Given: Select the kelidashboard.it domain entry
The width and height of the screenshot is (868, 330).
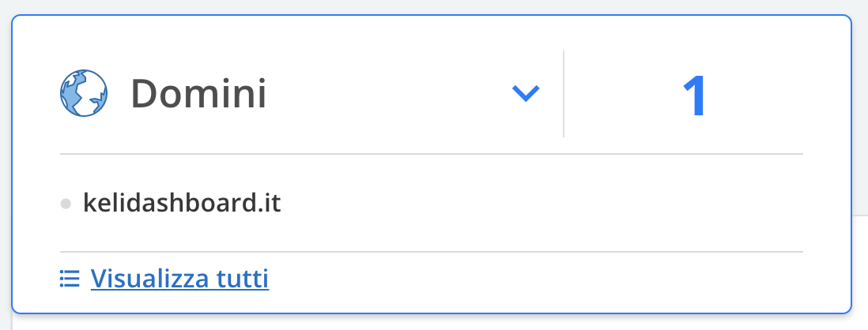Looking at the screenshot, I should click(x=182, y=204).
